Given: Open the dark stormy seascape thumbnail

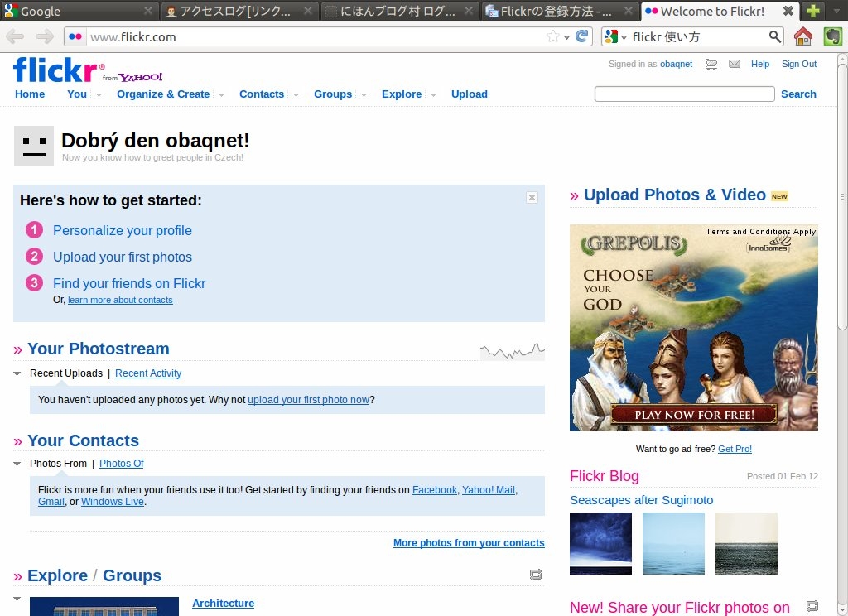Looking at the screenshot, I should pos(600,543).
